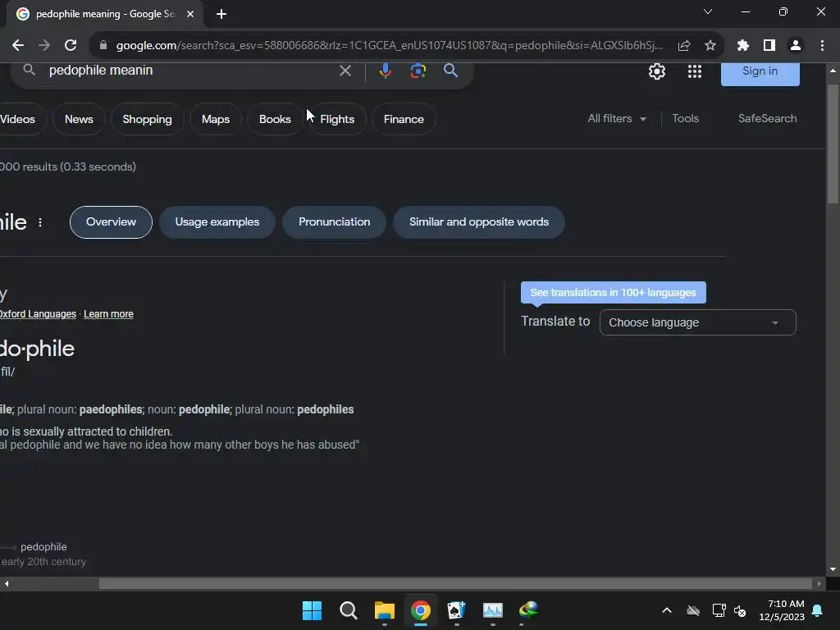Select the Books filter chip
This screenshot has height=630, width=840.
pyautogui.click(x=275, y=119)
